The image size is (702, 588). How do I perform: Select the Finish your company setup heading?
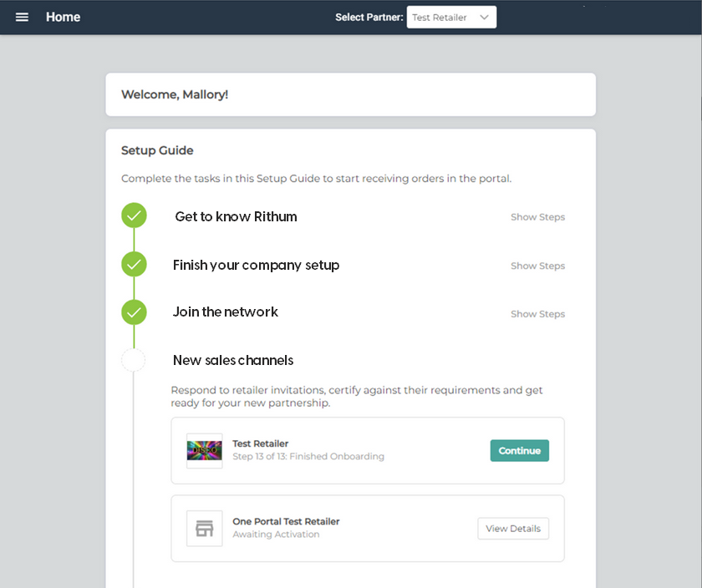(x=256, y=266)
